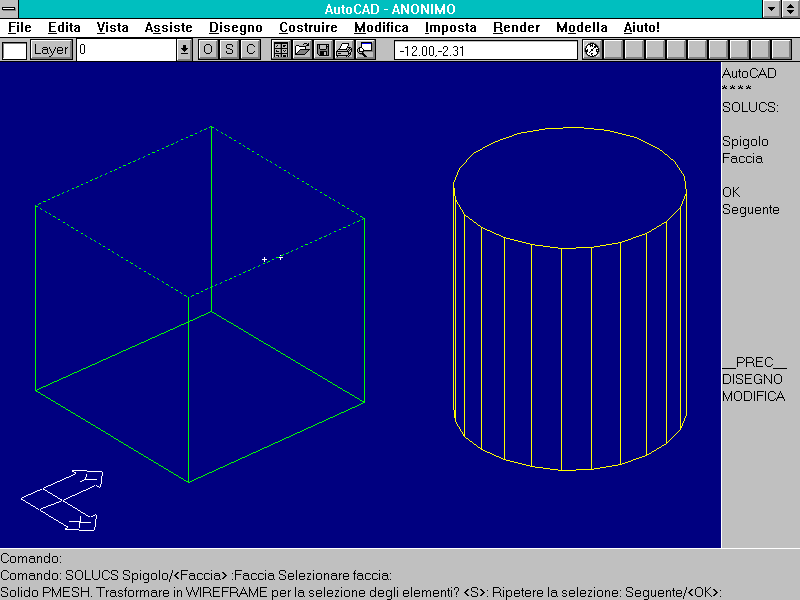Open the Edita menu
800x600 pixels.
(64, 28)
